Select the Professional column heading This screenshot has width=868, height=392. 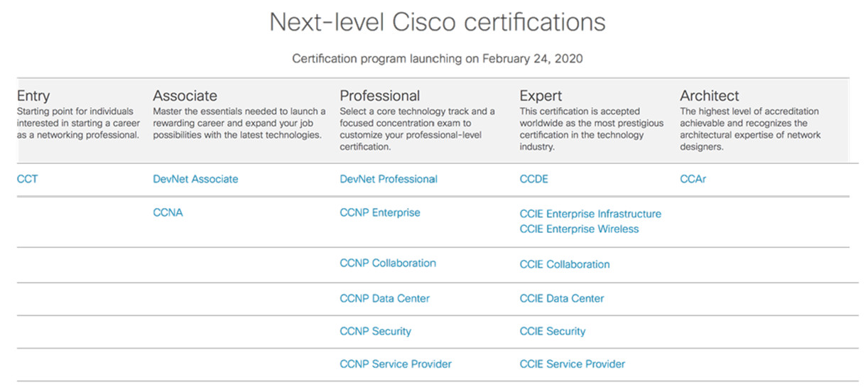click(380, 96)
